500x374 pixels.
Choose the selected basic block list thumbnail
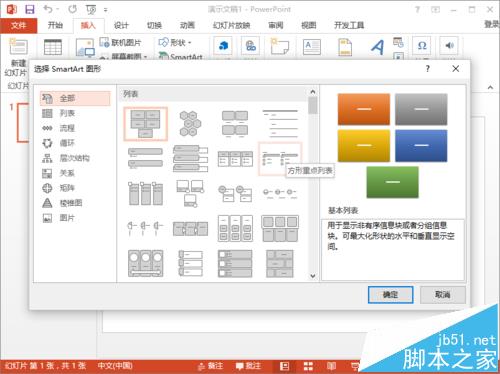[x=145, y=124]
